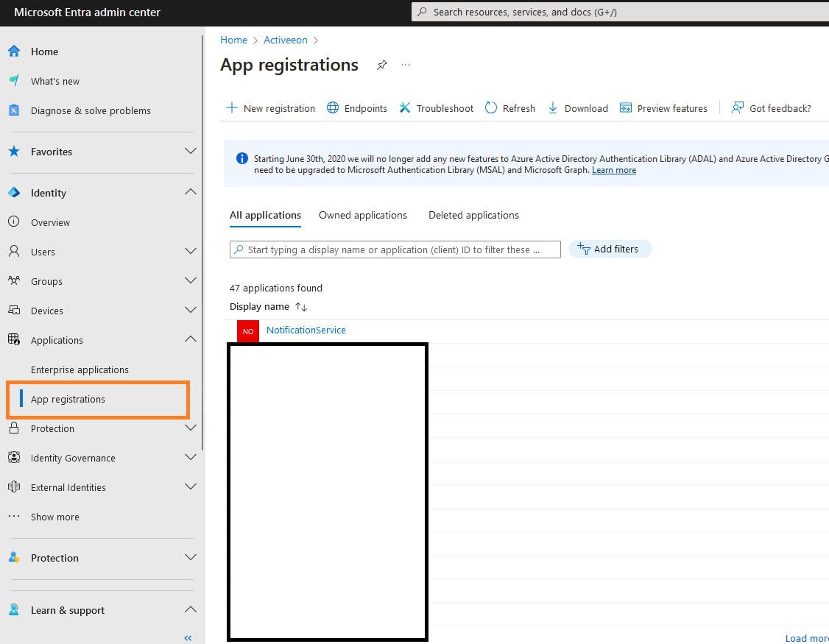
Task: Click the Learn & support person icon
Action: coord(14,610)
